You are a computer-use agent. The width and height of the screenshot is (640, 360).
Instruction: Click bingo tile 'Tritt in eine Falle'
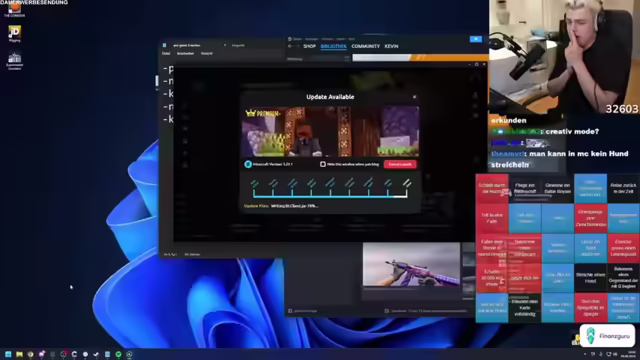pyautogui.click(x=492, y=218)
